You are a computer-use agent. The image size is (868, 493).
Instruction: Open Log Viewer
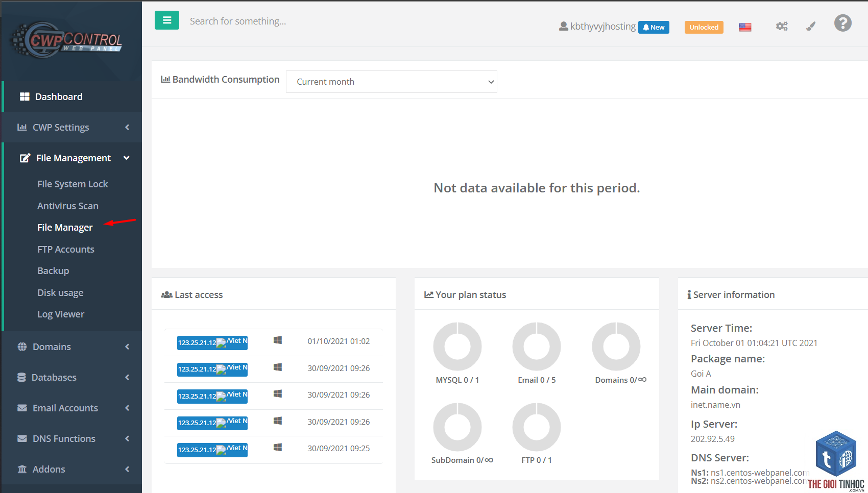(61, 314)
